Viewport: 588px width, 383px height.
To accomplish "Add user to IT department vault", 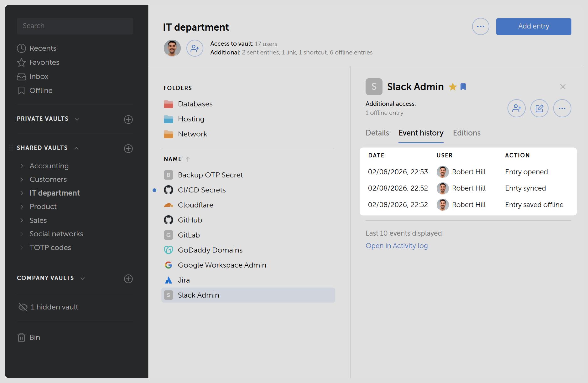I will tap(195, 48).
